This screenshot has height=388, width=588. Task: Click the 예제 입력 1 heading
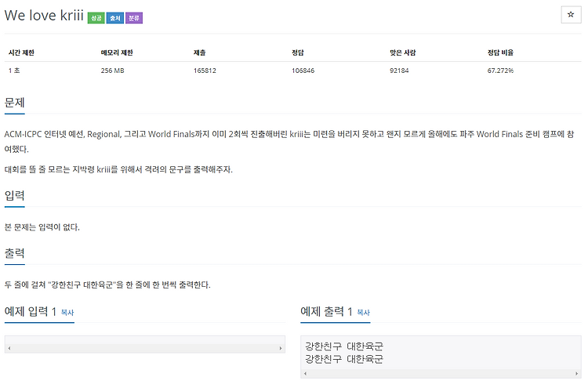[31, 311]
